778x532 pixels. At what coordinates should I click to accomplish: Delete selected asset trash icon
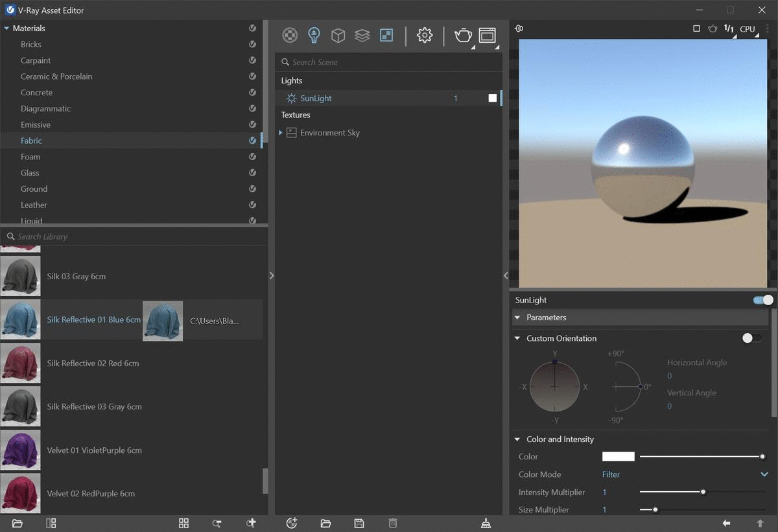(392, 523)
